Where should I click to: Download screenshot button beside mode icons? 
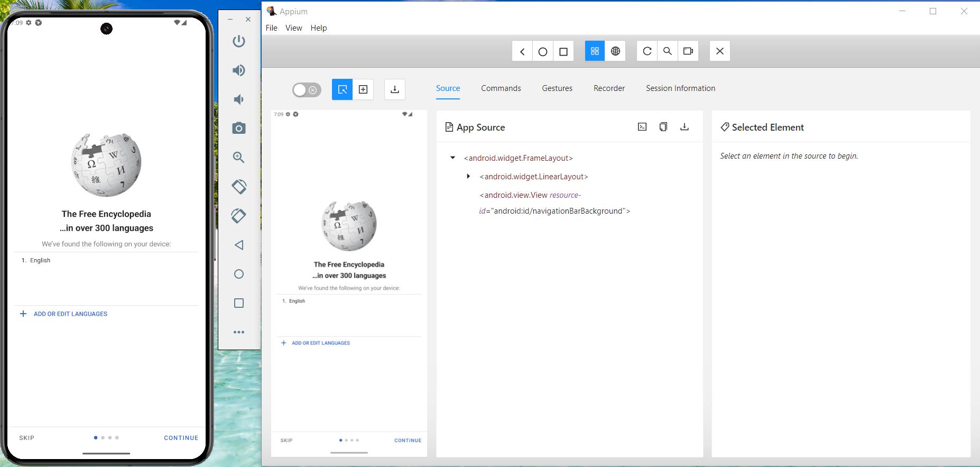pyautogui.click(x=395, y=89)
